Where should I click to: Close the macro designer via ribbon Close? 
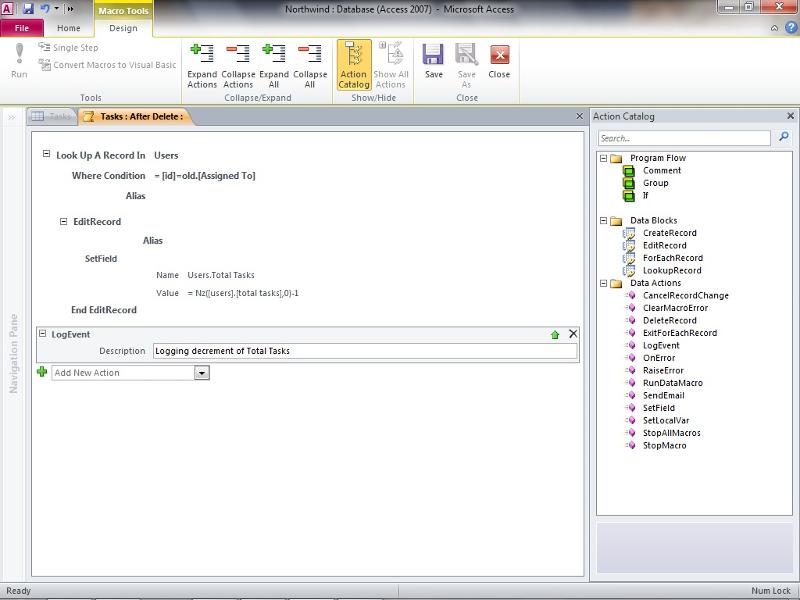tap(499, 61)
